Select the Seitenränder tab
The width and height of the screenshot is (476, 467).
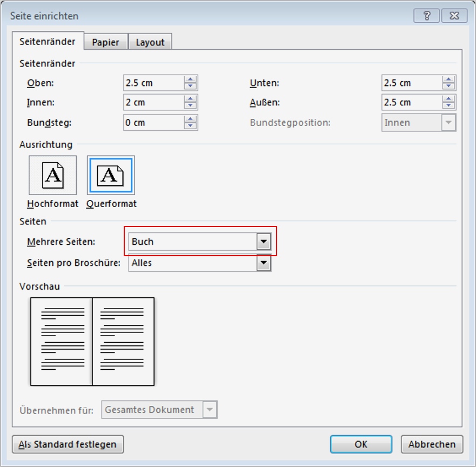(x=47, y=41)
